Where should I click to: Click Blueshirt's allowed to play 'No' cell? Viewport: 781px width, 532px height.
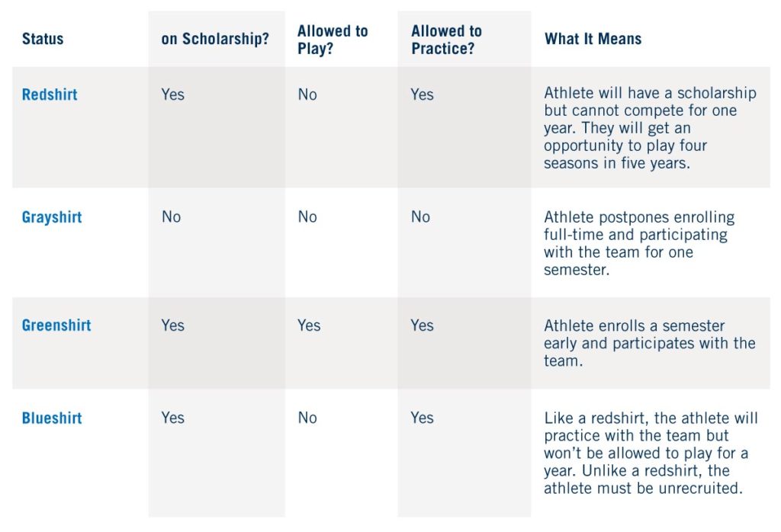click(x=307, y=418)
